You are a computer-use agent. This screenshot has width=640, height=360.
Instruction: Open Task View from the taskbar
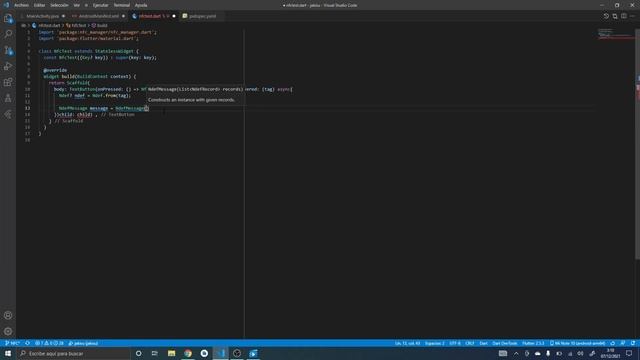[x=155, y=353]
